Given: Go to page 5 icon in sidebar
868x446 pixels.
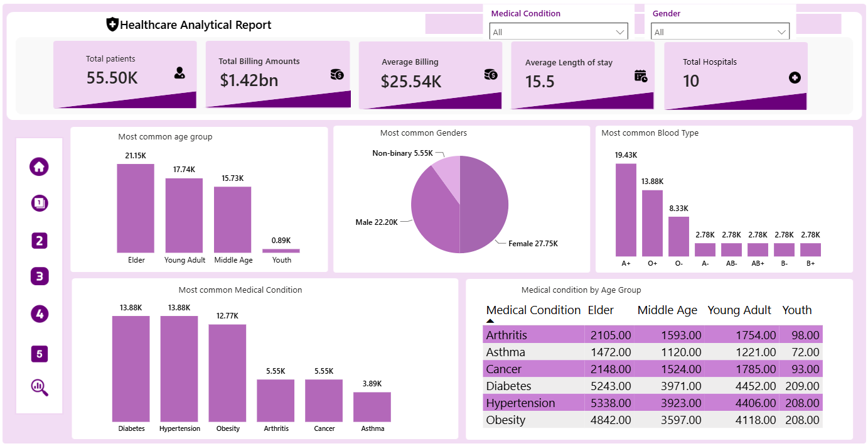Looking at the screenshot, I should coord(39,354).
